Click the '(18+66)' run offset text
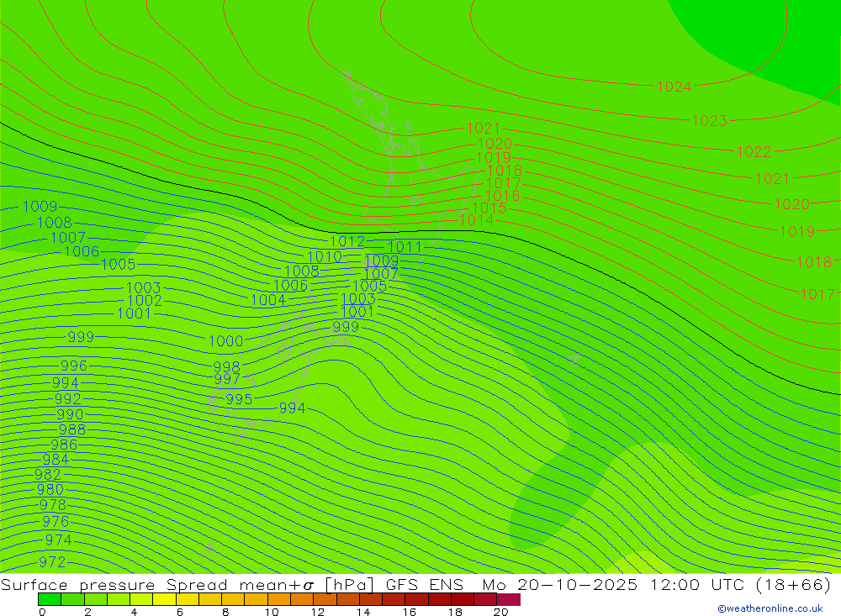 click(x=794, y=584)
